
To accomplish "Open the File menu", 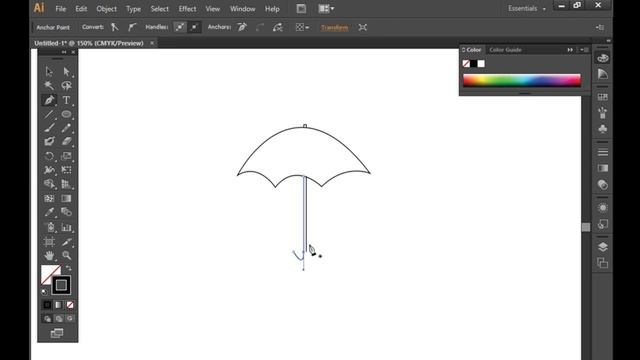I will point(60,9).
